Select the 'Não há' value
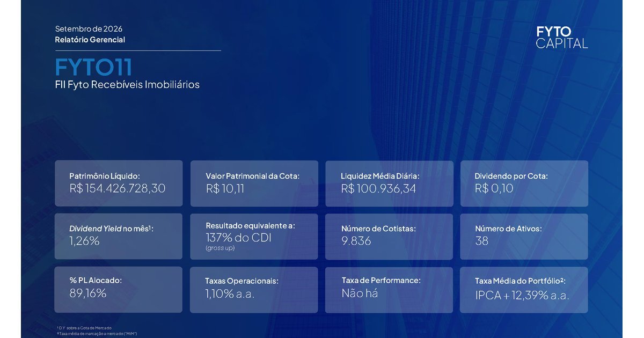This screenshot has height=338, width=644. [360, 293]
